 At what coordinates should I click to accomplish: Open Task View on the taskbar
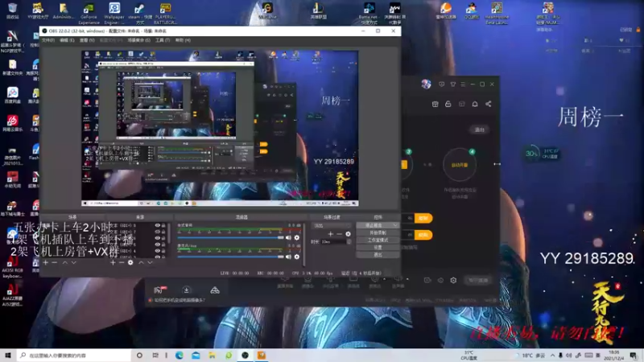click(x=155, y=355)
